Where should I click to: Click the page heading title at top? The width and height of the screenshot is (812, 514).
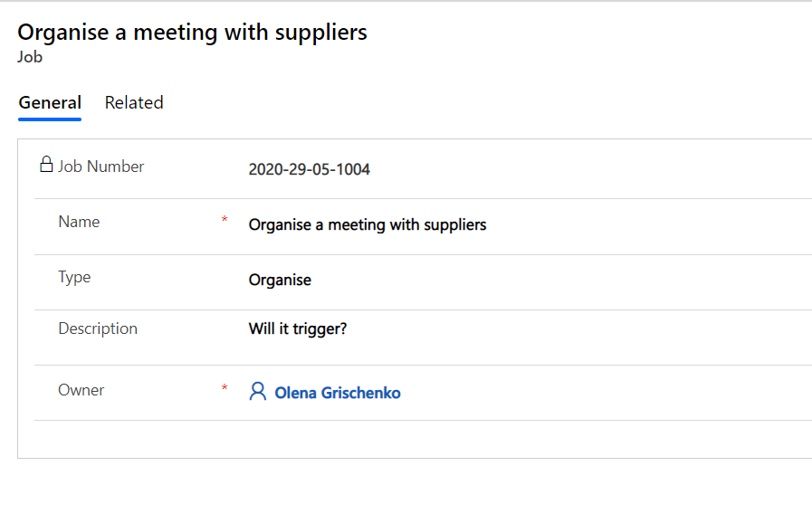192,33
